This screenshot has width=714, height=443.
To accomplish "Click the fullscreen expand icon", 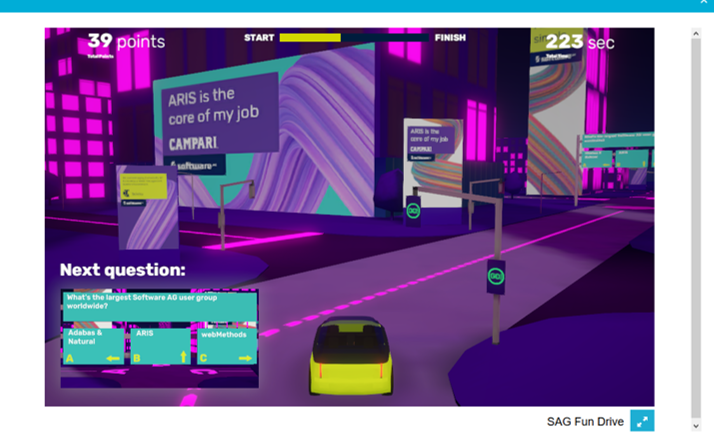I will (642, 421).
